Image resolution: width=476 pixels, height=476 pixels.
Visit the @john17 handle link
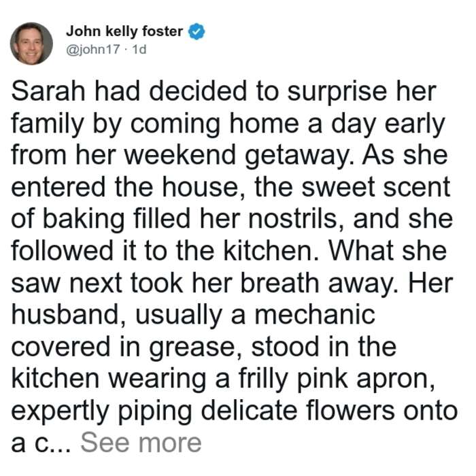pyautogui.click(x=93, y=49)
